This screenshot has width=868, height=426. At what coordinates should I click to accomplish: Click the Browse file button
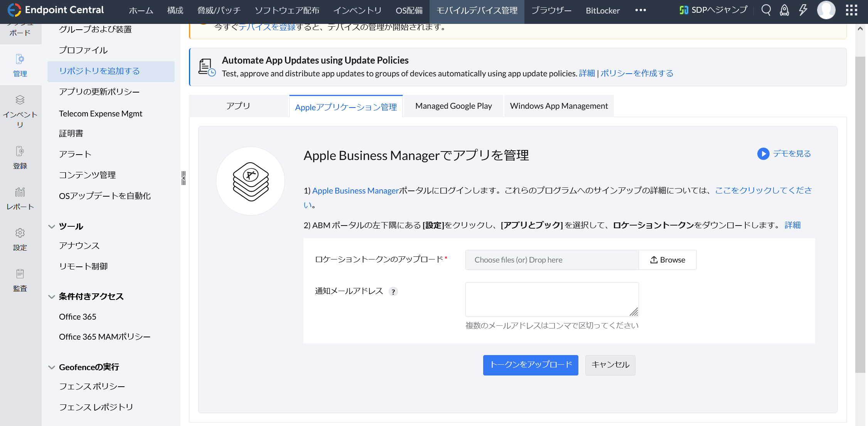(x=667, y=260)
